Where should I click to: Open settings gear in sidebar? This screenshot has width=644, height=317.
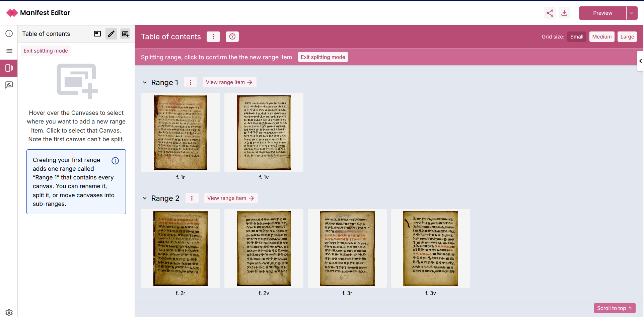tap(9, 312)
